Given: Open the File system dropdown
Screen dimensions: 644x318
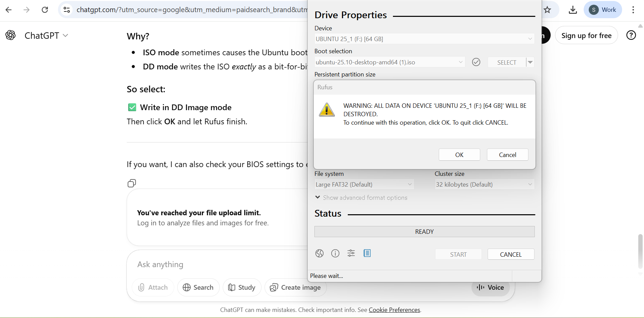Looking at the screenshot, I should (x=364, y=185).
